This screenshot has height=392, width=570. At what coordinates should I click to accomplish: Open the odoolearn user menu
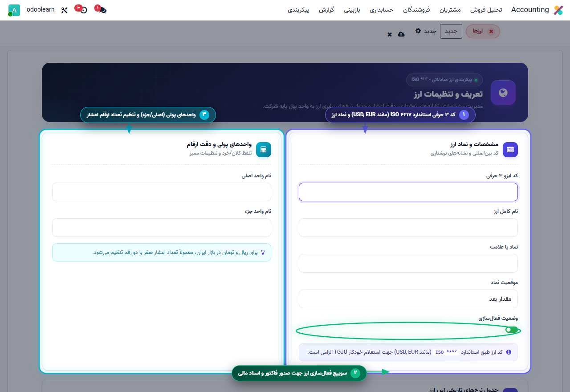coord(41,9)
